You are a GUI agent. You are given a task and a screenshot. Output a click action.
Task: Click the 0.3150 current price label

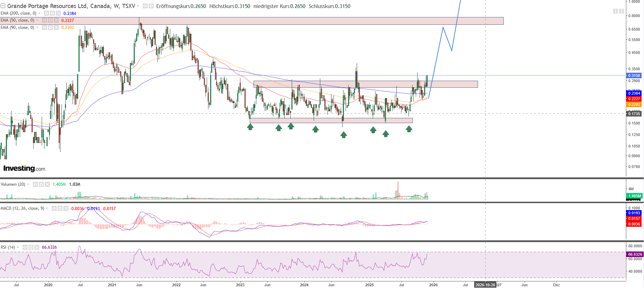click(634, 75)
